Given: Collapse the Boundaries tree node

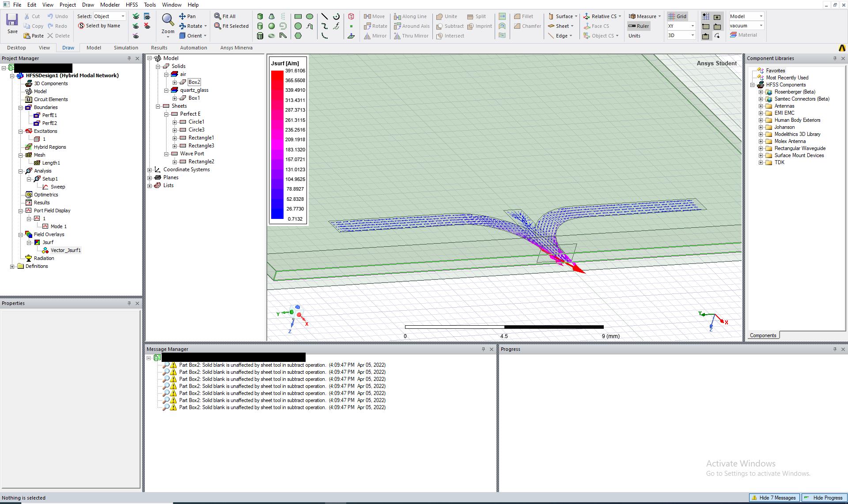Looking at the screenshot, I should click(x=20, y=107).
